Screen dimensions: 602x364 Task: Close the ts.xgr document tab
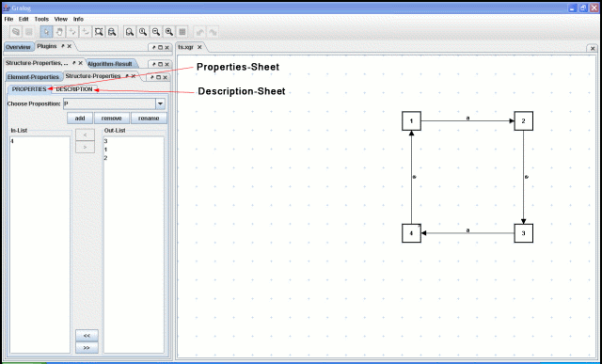tap(199, 47)
